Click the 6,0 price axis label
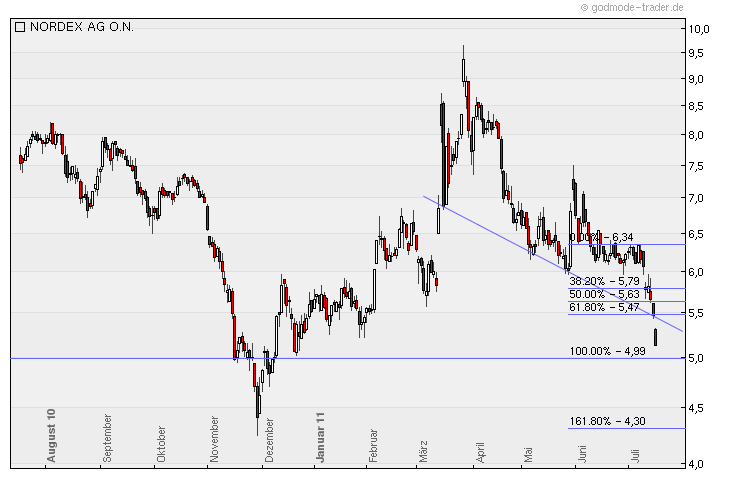The image size is (730, 481). (x=696, y=272)
